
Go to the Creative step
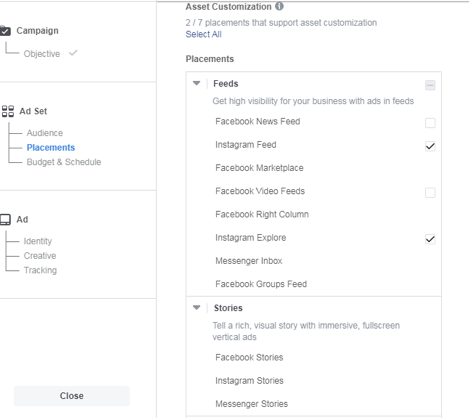pyautogui.click(x=40, y=256)
